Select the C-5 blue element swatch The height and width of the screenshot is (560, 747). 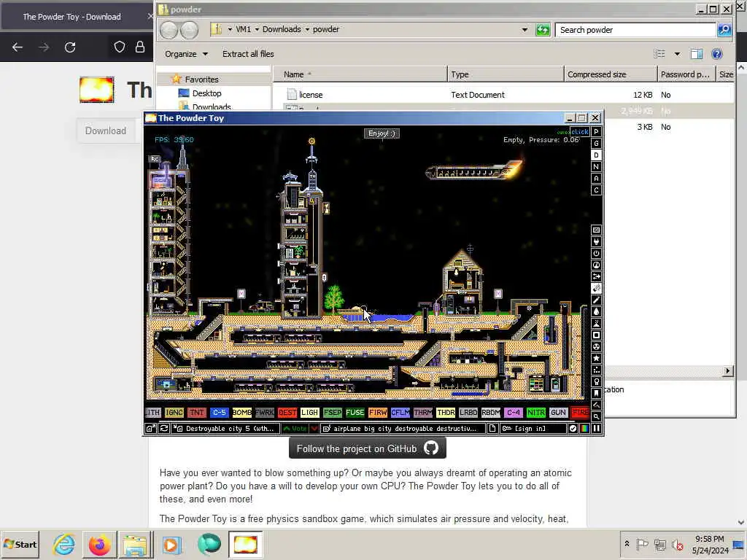pos(219,413)
